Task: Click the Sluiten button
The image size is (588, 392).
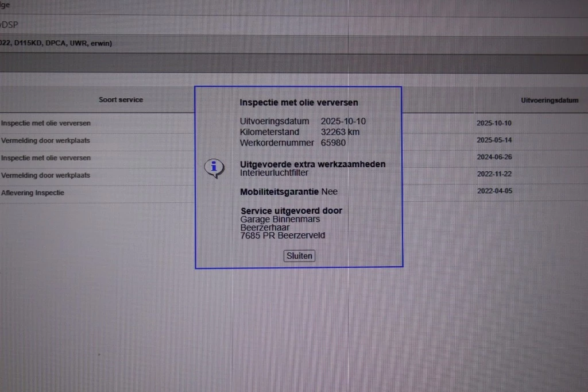Action: (x=299, y=256)
